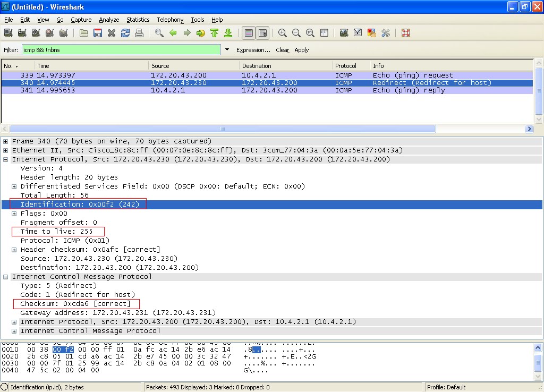Expand Differentiated Services Field details

click(14, 186)
